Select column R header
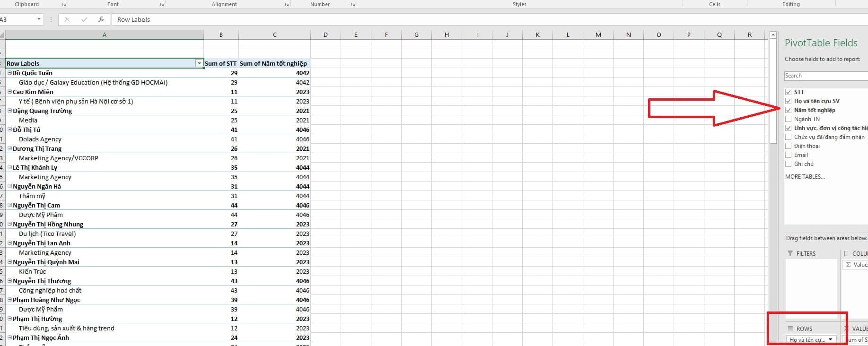Screen dimensions: 868x346 point(750,35)
